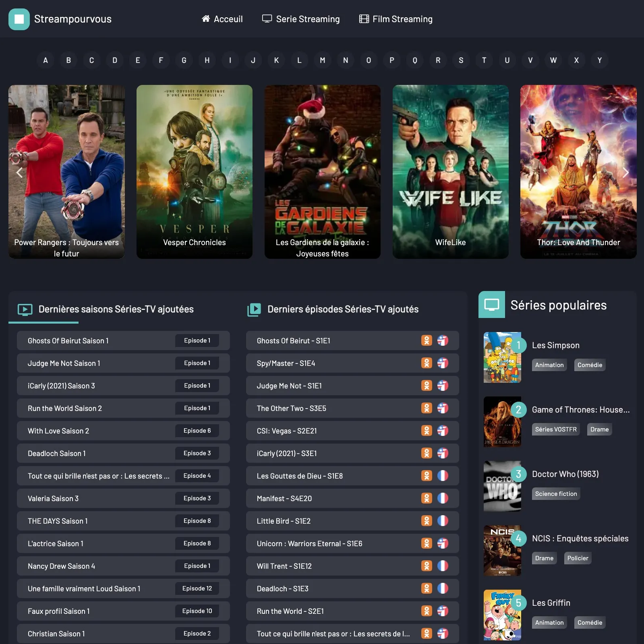Open Faux profil Saison 1
The image size is (644, 644).
(x=123, y=611)
